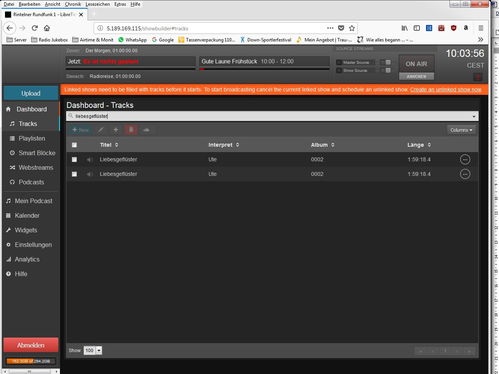499x374 pixels.
Task: Sort tracks by Interpret column
Action: pyautogui.click(x=224, y=145)
